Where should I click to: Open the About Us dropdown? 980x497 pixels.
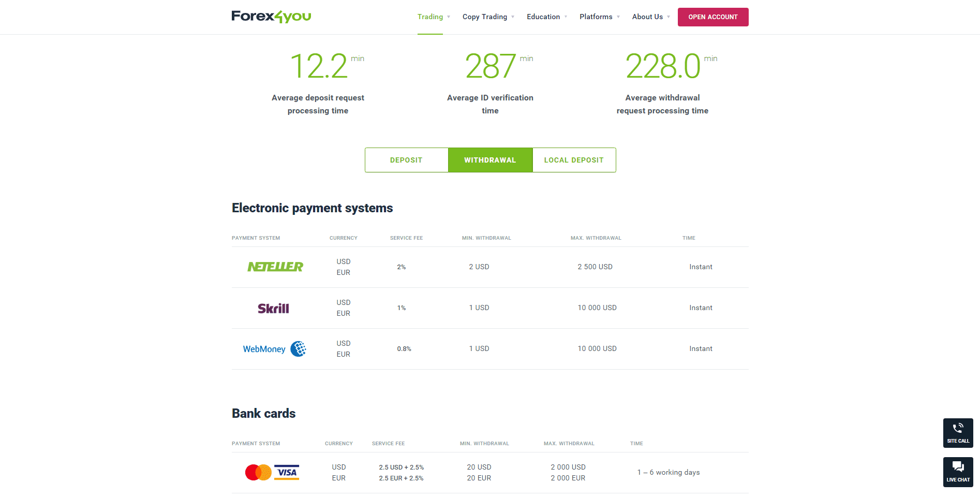650,17
